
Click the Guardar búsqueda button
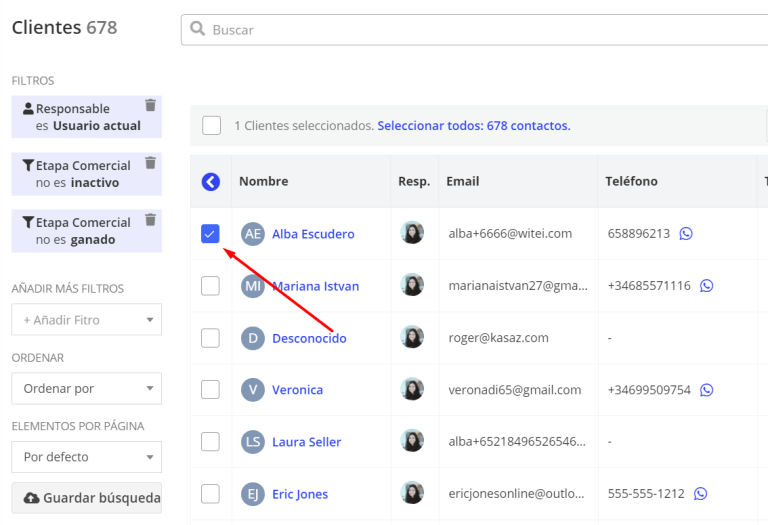[87, 498]
